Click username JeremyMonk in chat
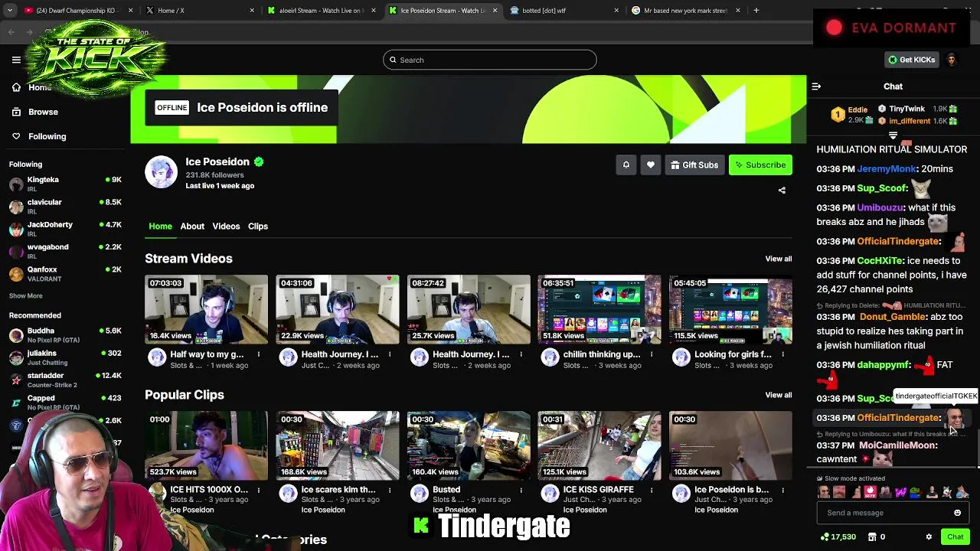The width and height of the screenshot is (980, 551). [x=887, y=168]
